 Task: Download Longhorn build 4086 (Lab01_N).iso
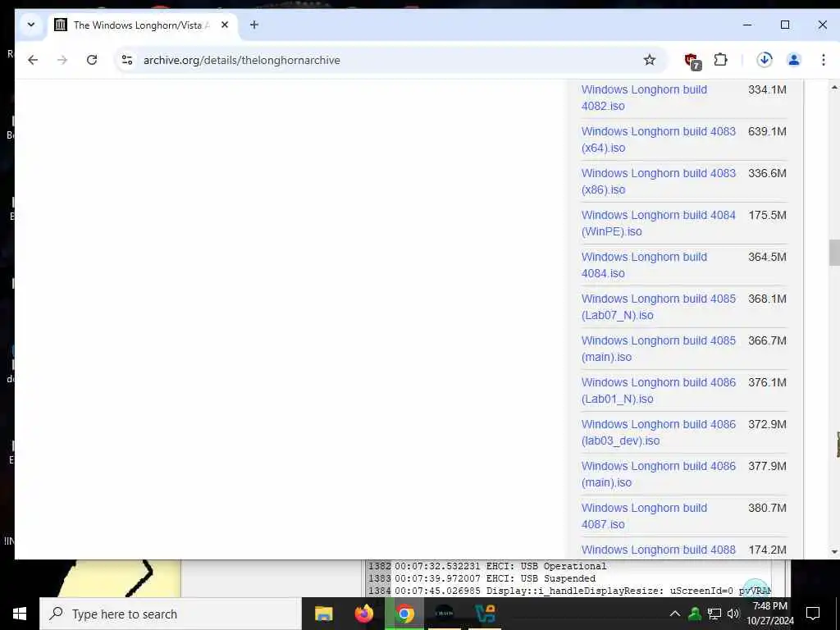659,390
